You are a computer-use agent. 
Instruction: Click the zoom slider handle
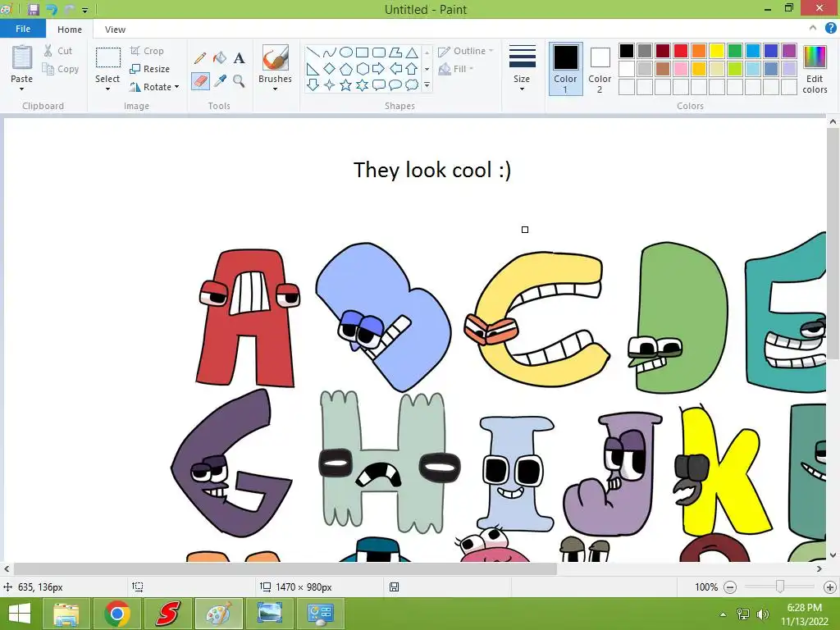(780, 587)
